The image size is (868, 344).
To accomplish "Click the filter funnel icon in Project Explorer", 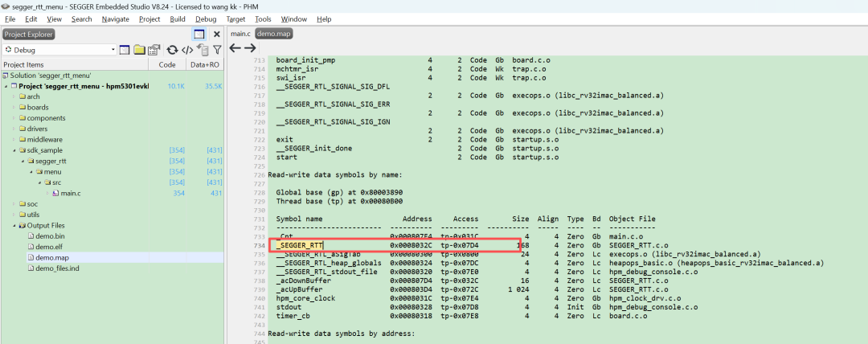I will coord(217,50).
